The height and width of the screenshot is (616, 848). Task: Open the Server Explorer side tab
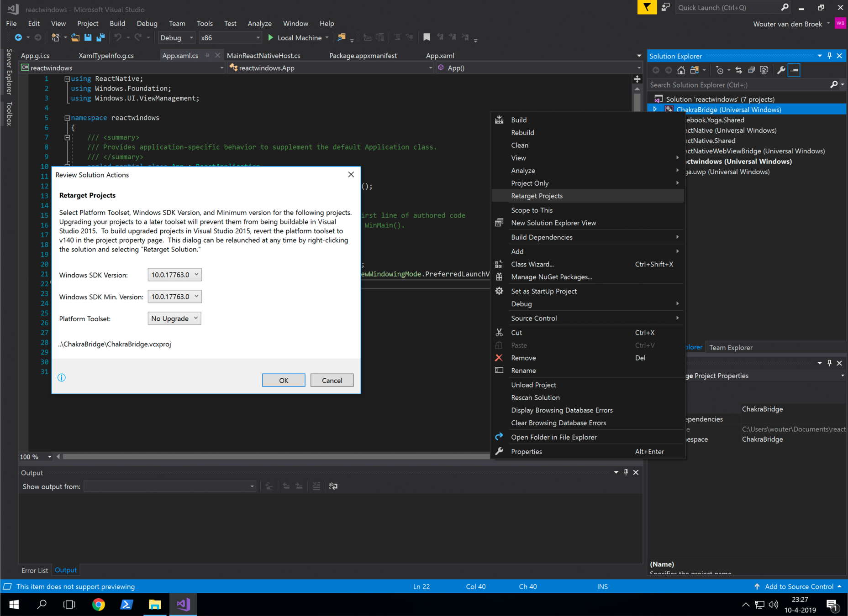click(9, 72)
